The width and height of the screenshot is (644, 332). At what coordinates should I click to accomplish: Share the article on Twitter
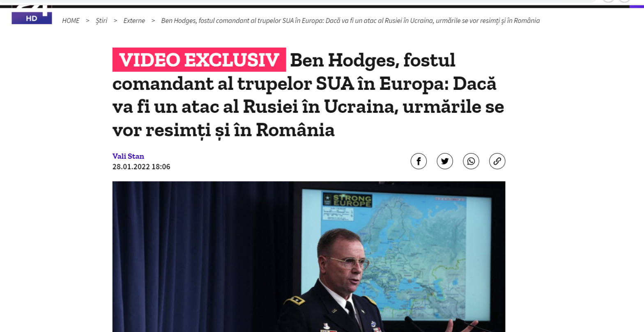coord(445,161)
